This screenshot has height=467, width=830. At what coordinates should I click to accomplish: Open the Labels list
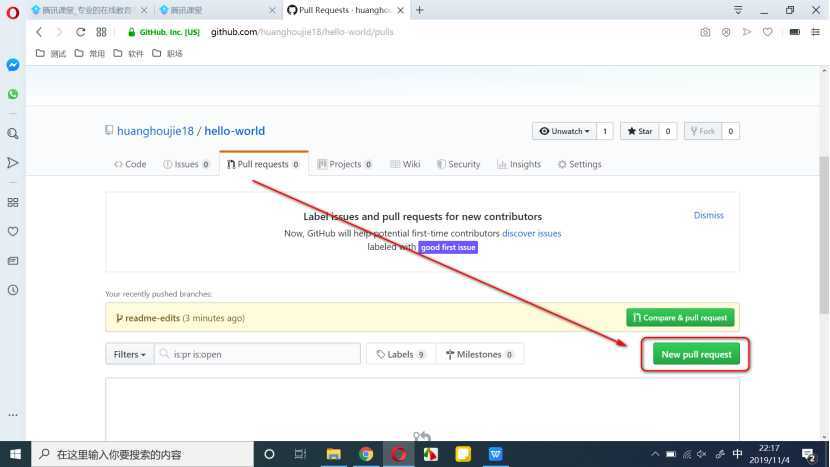(401, 354)
